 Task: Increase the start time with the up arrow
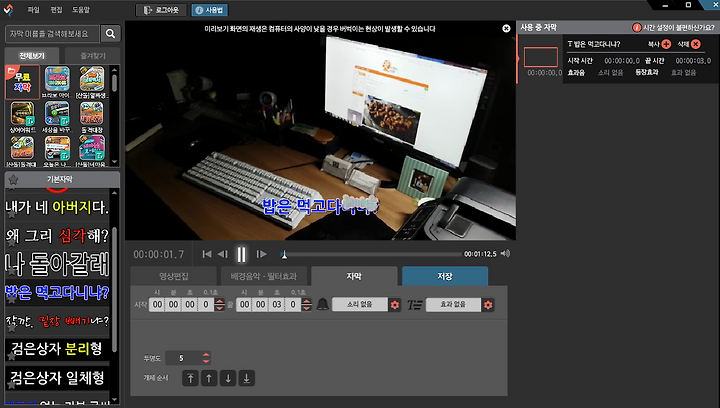point(219,301)
